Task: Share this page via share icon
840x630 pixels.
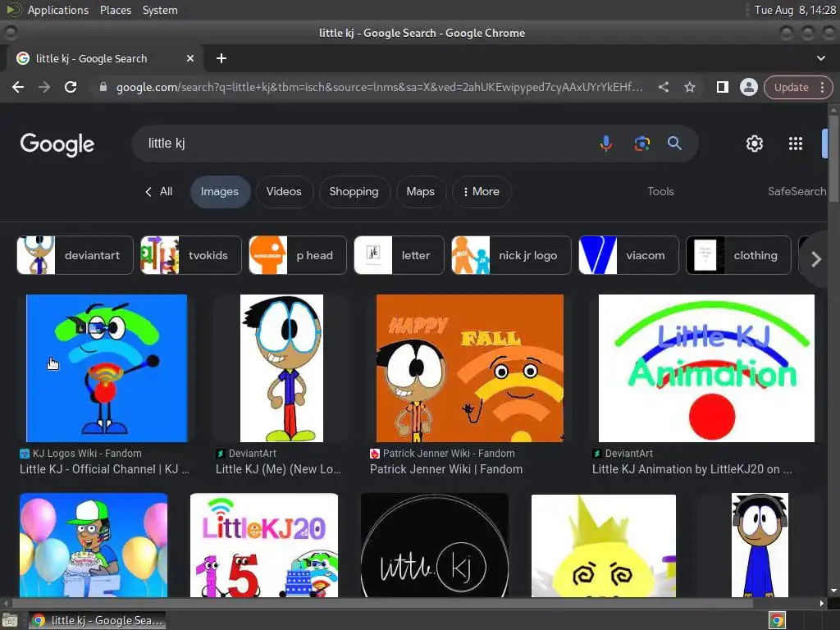Action: tap(663, 87)
